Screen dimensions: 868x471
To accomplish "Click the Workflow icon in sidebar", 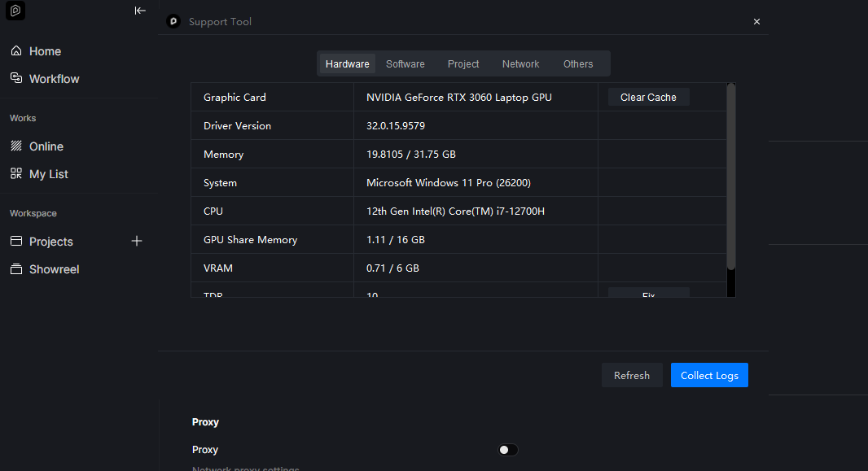I will point(16,79).
